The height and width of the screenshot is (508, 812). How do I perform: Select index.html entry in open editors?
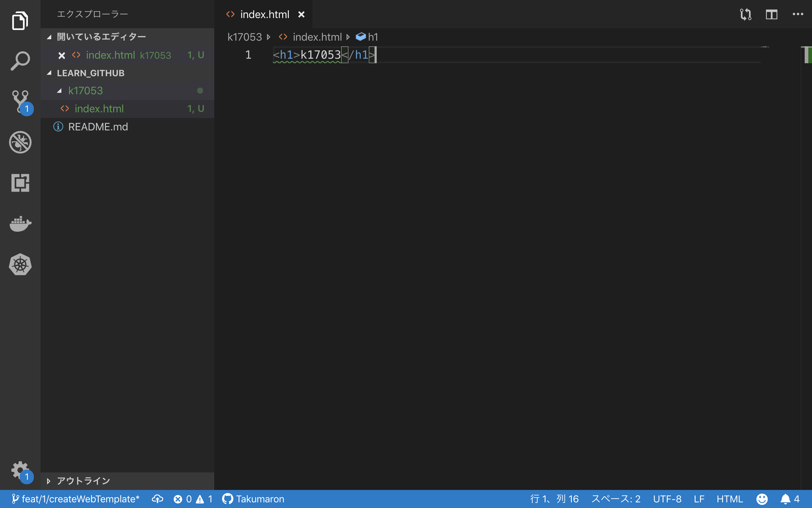(x=127, y=55)
